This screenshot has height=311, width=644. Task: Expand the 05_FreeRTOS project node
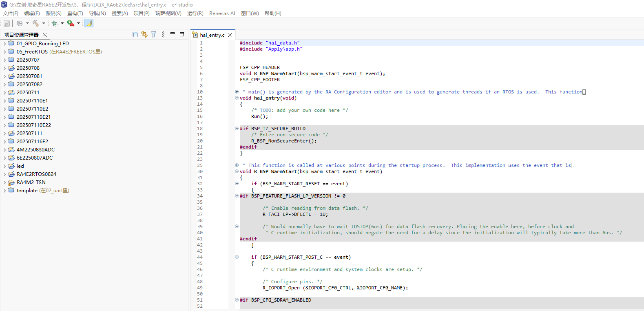click(4, 52)
